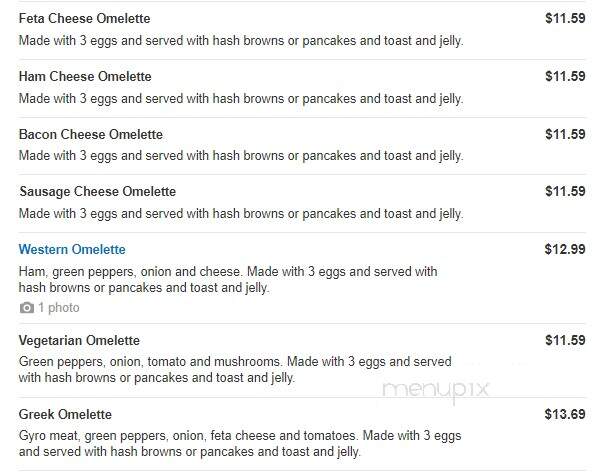Click the Western Omelette ham description text
This screenshot has height=472, width=615.
click(228, 280)
